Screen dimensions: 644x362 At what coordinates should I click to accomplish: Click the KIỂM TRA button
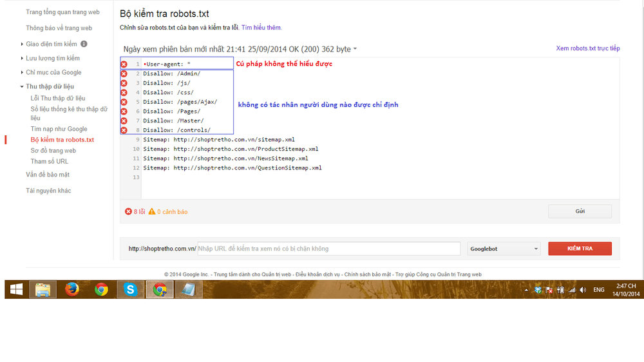[580, 249]
